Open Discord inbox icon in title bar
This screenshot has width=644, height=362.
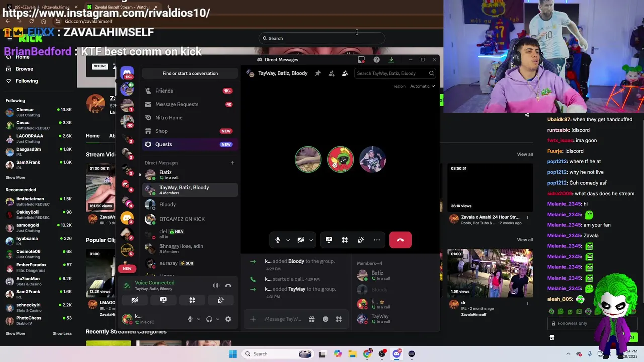tap(361, 60)
